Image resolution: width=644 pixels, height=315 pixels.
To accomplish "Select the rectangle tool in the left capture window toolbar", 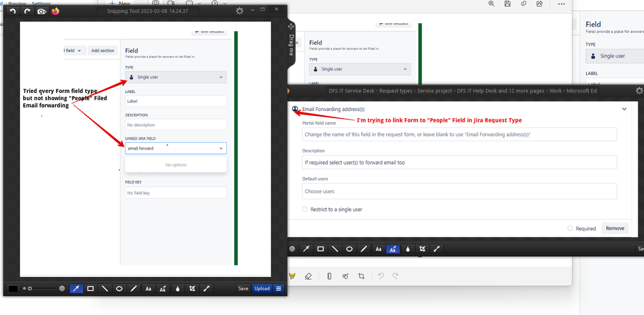I will click(90, 289).
